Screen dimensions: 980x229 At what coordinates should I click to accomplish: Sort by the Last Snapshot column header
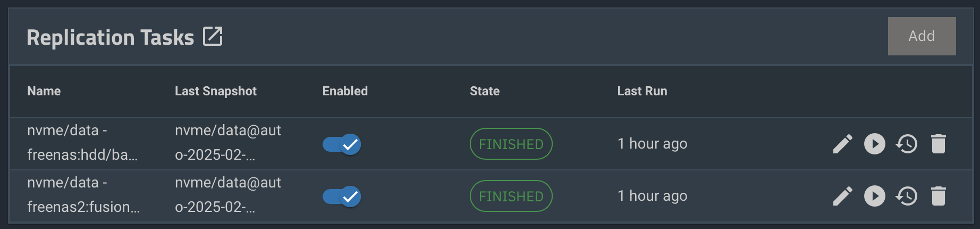[216, 91]
